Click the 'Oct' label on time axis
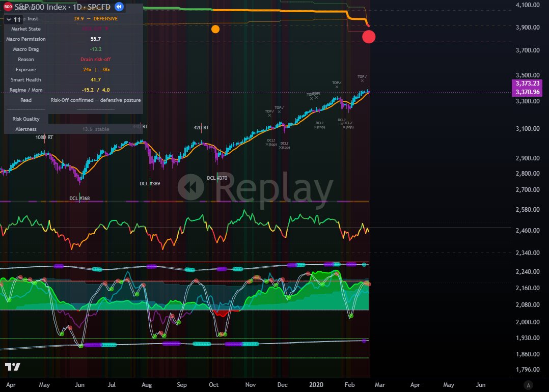 pos(213,385)
